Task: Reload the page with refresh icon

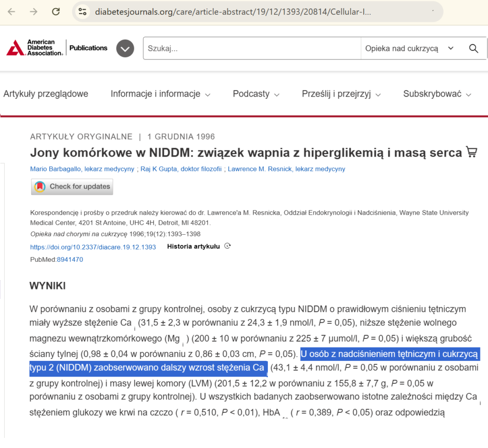Action: pyautogui.click(x=56, y=12)
